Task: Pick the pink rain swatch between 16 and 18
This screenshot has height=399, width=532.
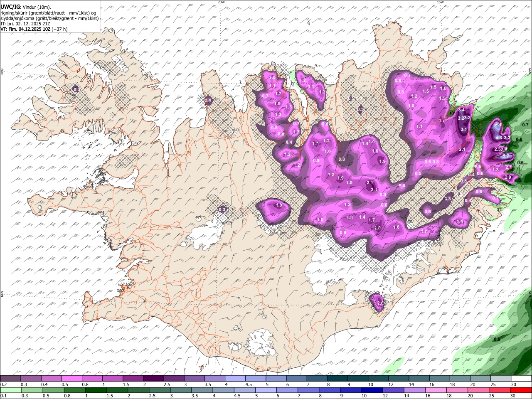Action: click(435, 390)
